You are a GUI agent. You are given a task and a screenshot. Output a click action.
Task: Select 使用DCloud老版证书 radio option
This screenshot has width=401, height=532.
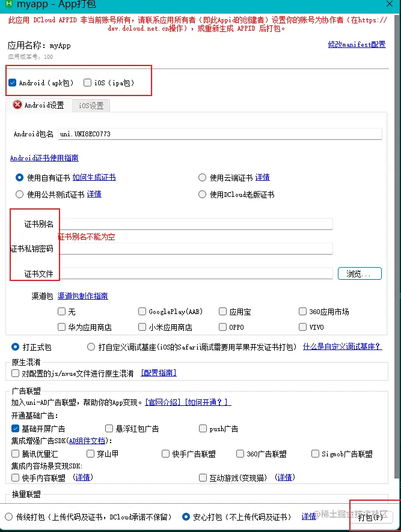tap(202, 194)
